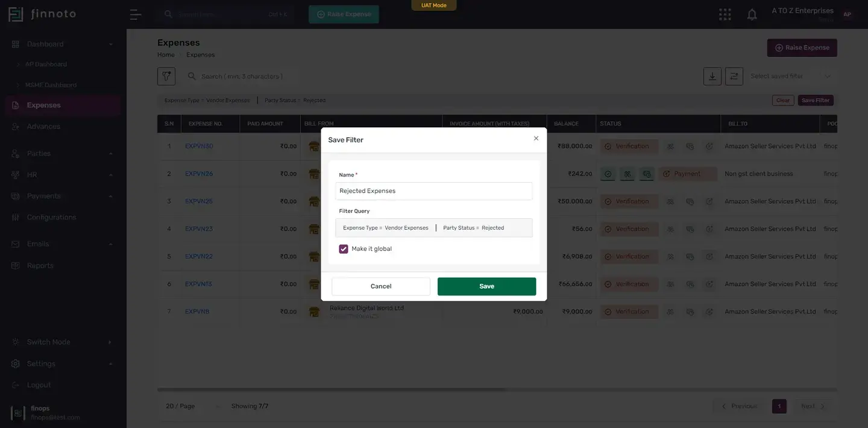Expand Switch Mode in sidebar
This screenshot has height=428, width=868.
tap(62, 342)
